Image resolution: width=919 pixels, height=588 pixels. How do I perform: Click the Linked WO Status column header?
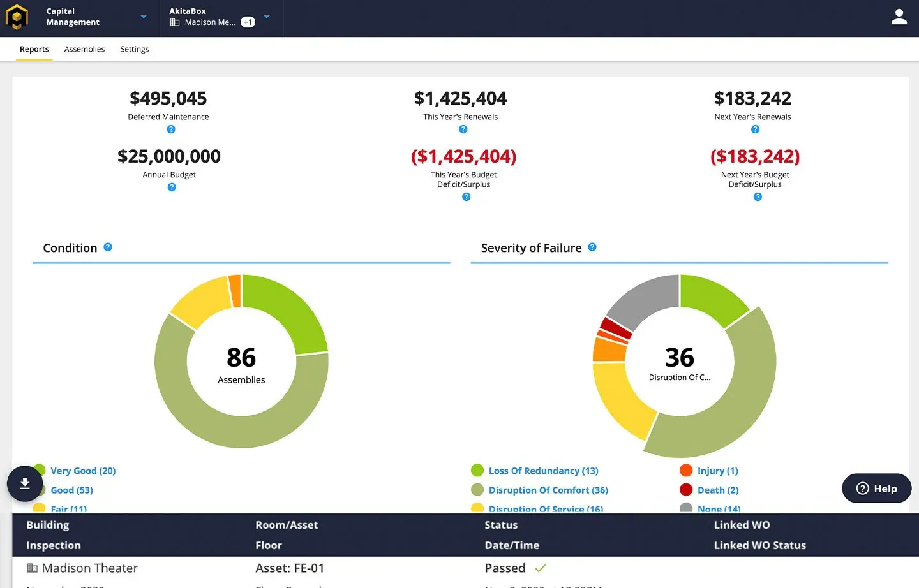tap(759, 546)
